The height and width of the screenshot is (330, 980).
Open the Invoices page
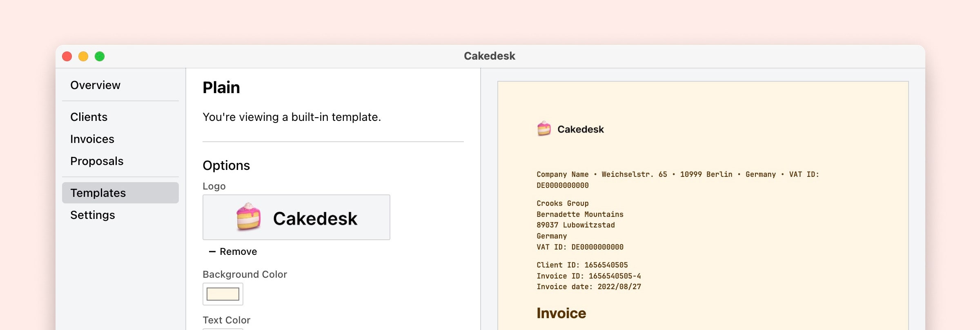(92, 139)
